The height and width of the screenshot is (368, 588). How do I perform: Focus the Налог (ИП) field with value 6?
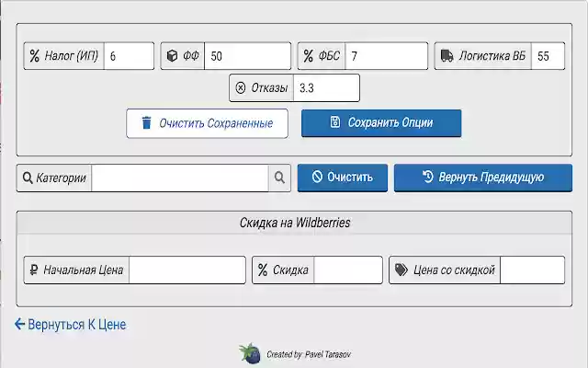point(129,56)
